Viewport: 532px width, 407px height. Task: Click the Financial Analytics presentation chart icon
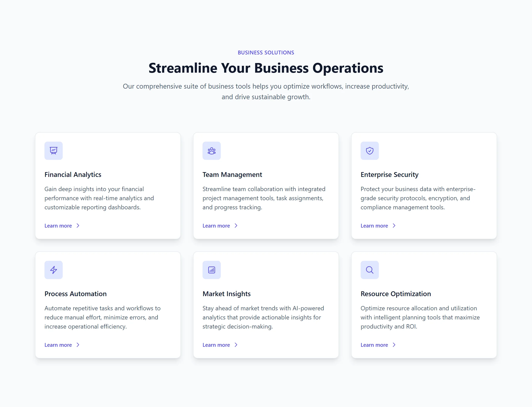click(x=53, y=151)
